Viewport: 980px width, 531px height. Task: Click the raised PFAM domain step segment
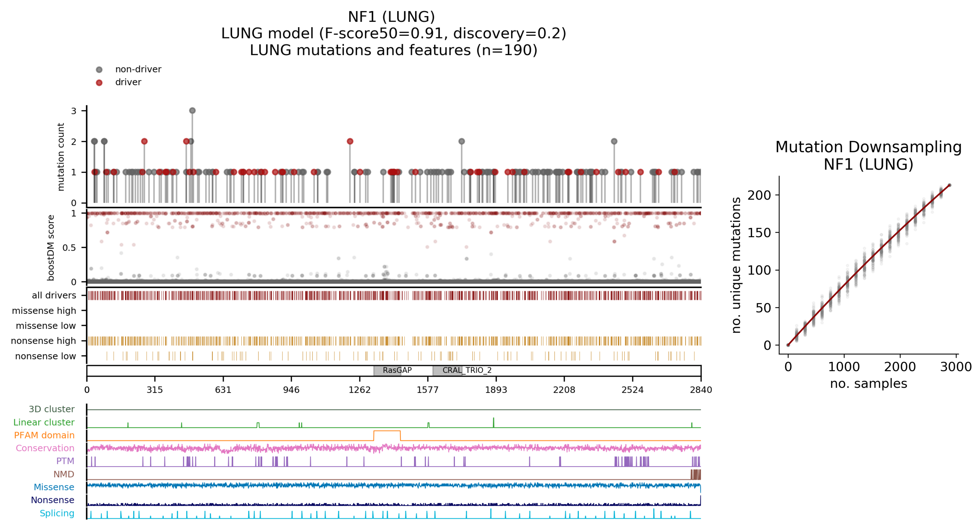coord(387,431)
